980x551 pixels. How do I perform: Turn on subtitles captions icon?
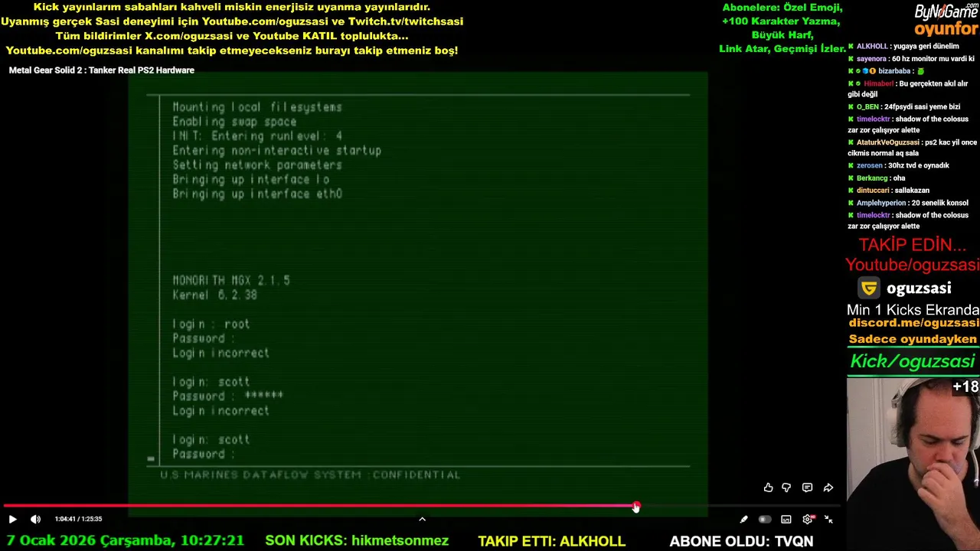coord(786,519)
